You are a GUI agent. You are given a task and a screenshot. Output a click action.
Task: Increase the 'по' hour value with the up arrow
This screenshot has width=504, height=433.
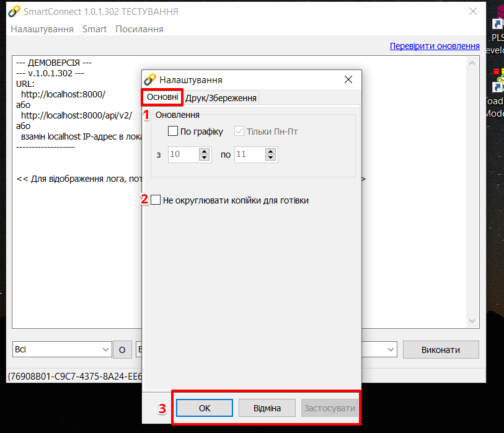(271, 151)
